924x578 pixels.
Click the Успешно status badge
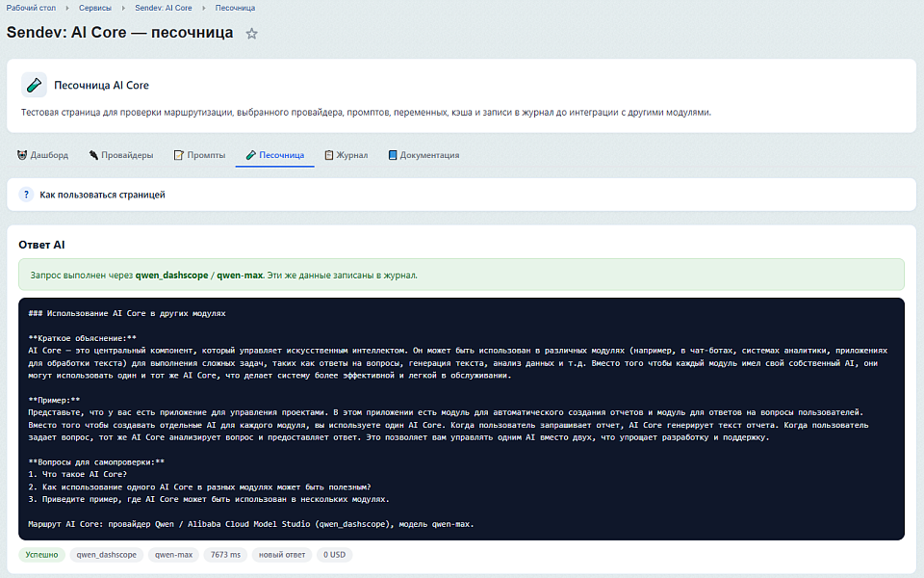41,555
